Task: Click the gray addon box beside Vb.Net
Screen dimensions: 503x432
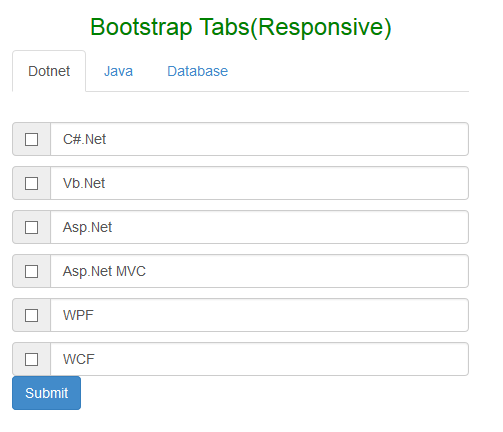Action: (x=31, y=183)
